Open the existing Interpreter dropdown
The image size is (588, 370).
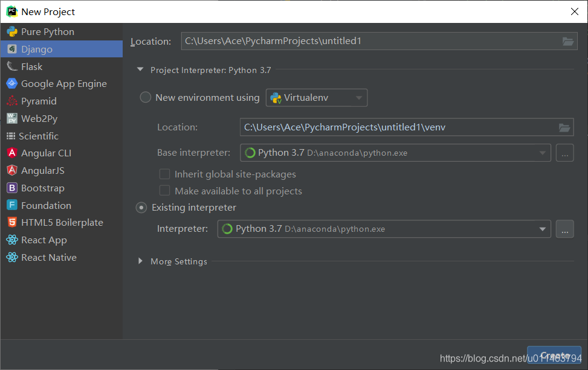[x=384, y=229]
